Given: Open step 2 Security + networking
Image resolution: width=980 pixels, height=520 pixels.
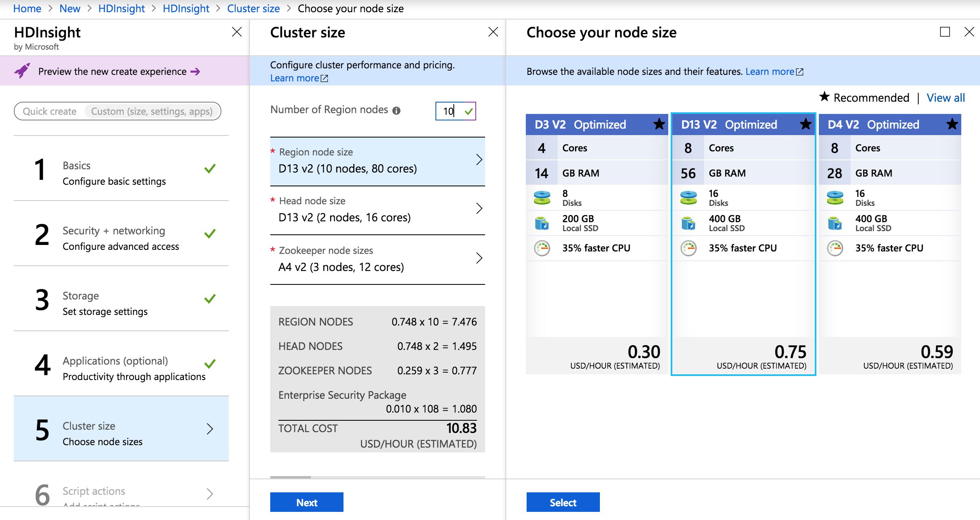Looking at the screenshot, I should click(x=121, y=234).
